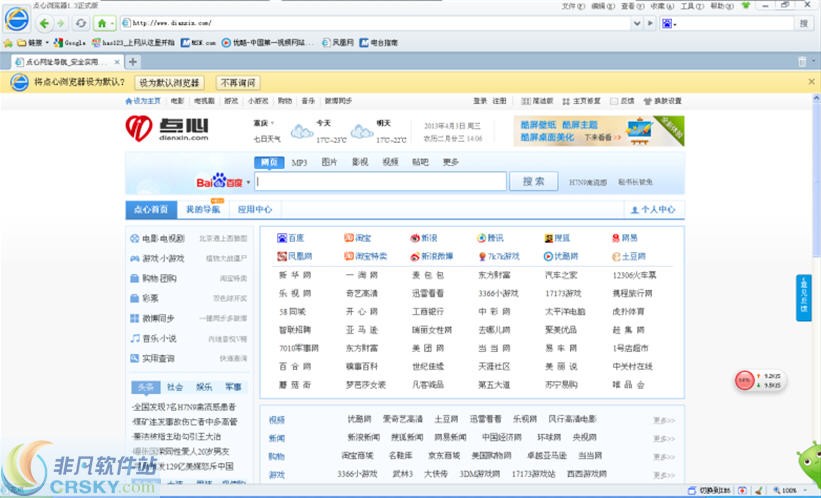
Task: Click the main Baidu search input
Action: tap(381, 181)
